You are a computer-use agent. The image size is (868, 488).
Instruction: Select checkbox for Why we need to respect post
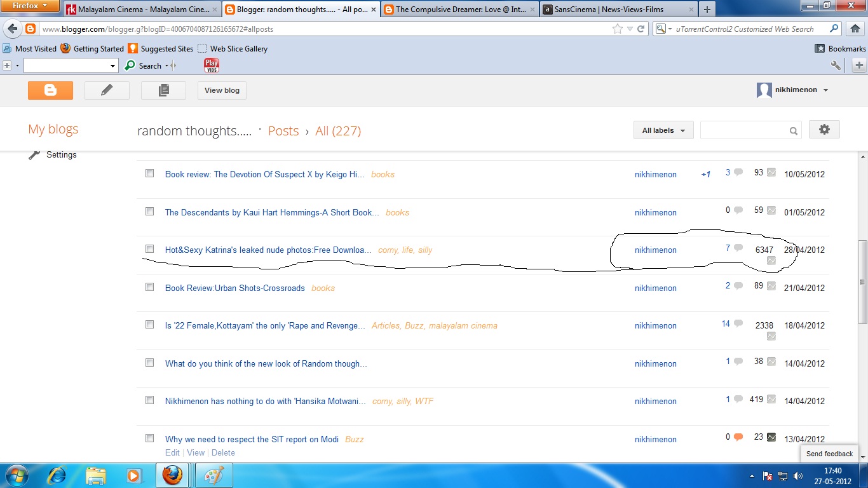pyautogui.click(x=150, y=438)
